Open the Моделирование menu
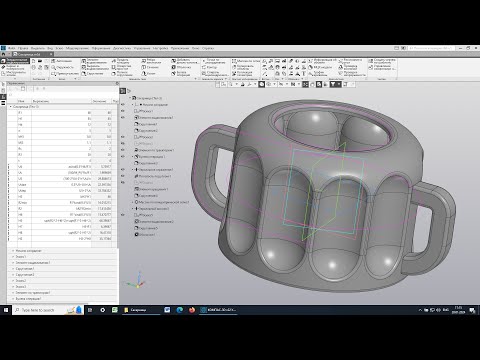The height and width of the screenshot is (360, 480). coord(77,48)
